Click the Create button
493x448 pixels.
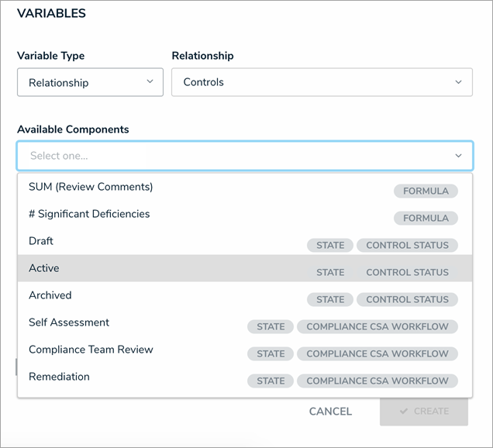[x=423, y=411]
